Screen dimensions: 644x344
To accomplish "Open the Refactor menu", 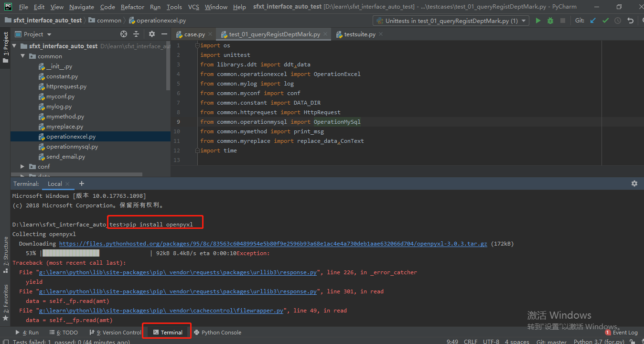I will (x=132, y=7).
